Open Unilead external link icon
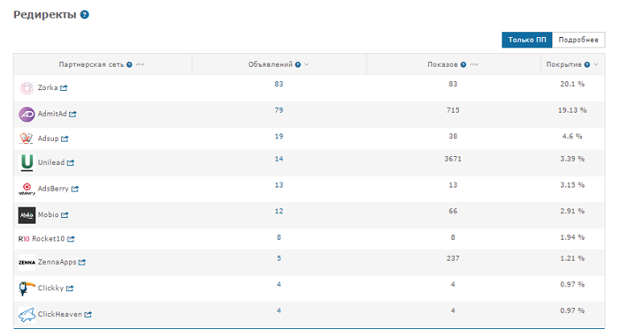This screenshot has height=329, width=644. (x=71, y=162)
